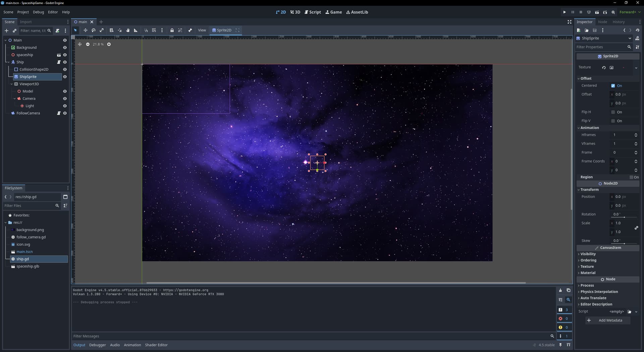Run the project with the play button
Viewport: 644px width, 352px height.
[565, 12]
